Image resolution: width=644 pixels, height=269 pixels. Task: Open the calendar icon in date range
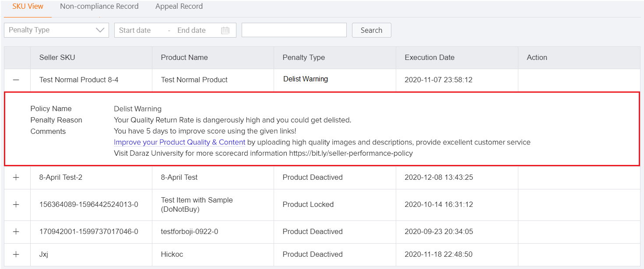tap(225, 31)
